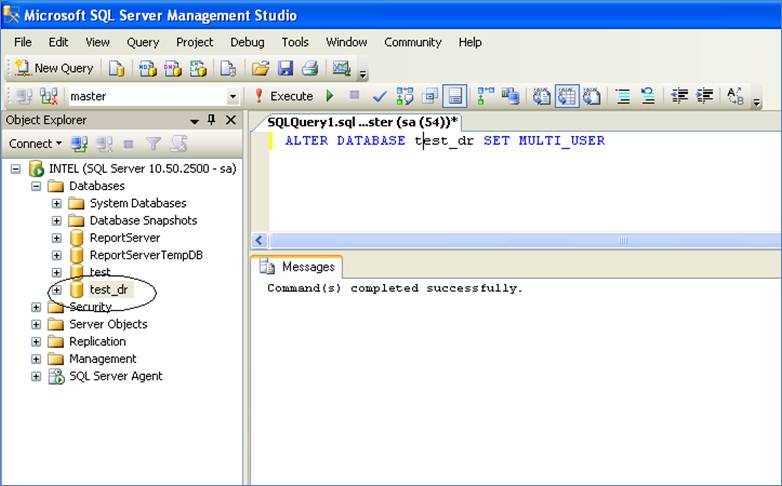This screenshot has width=782, height=486.
Task: Open the Activity Monitor
Action: click(342, 68)
